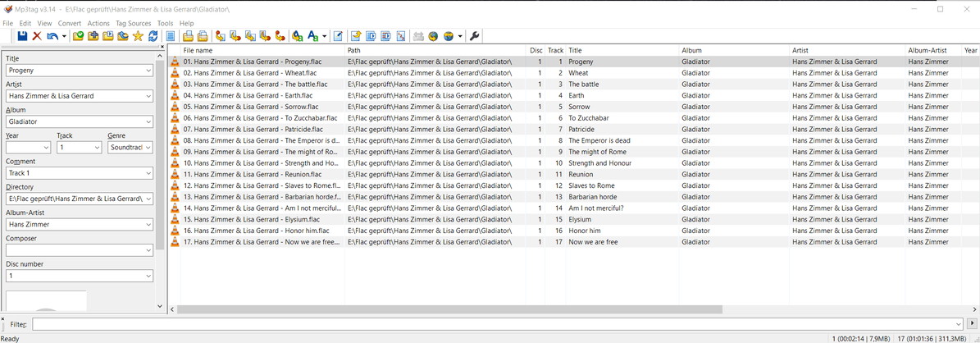Screen dimensions: 980x343
Task: Expand the Composer field dropdown
Action: point(148,250)
